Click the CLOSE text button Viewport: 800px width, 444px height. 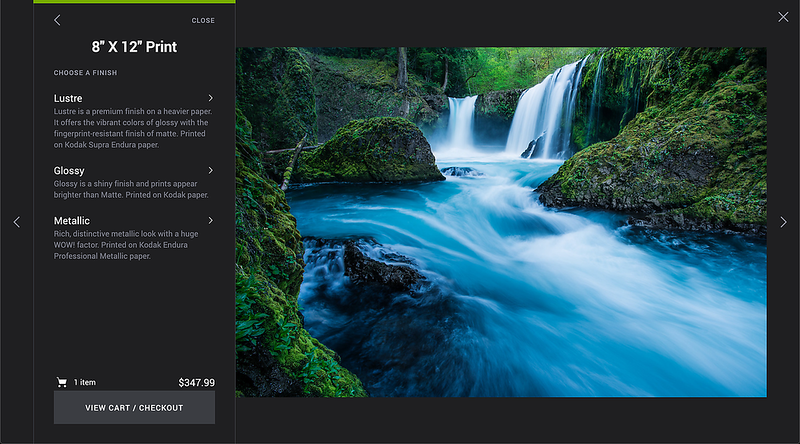point(203,20)
